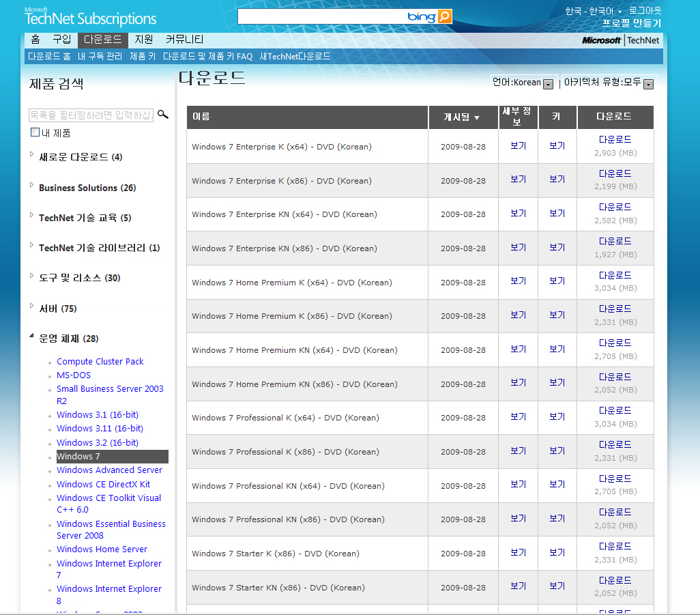
Task: Open Compute Cluster Pack in the sidebar
Action: (100, 361)
